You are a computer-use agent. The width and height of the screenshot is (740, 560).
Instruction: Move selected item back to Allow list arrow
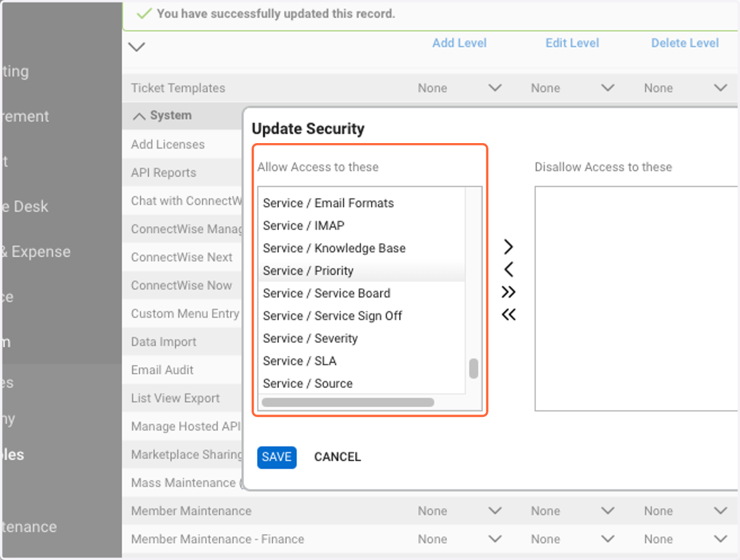pos(508,270)
